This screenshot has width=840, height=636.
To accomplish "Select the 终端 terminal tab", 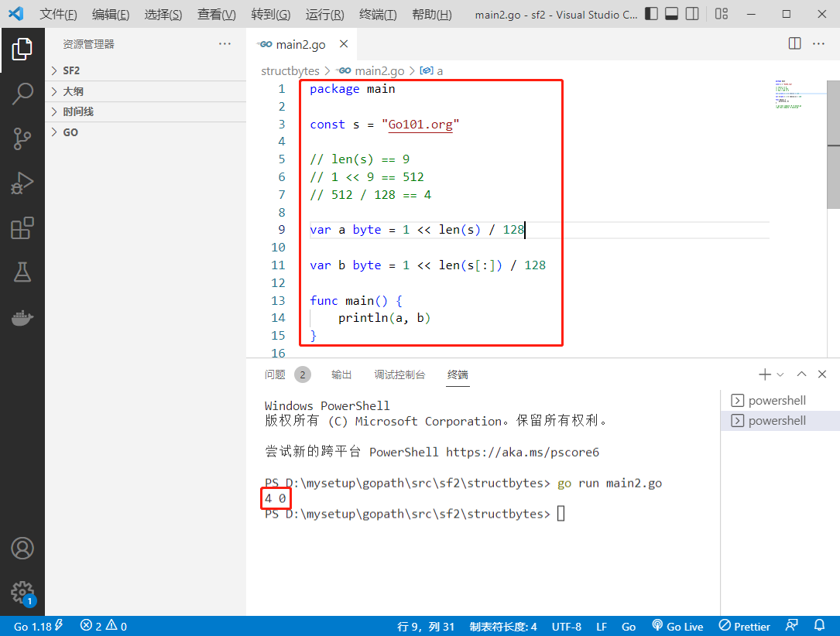I will tap(458, 374).
